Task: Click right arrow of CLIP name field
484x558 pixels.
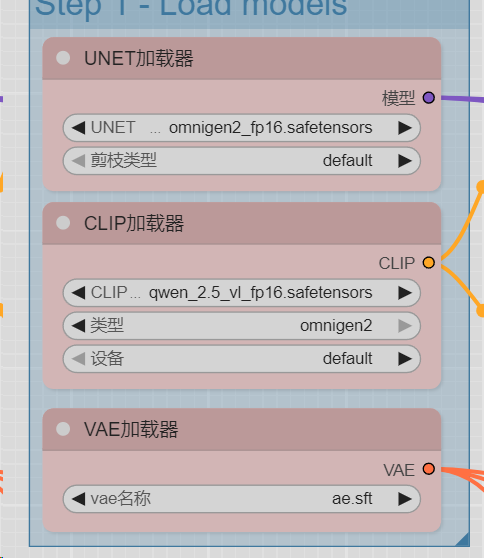Action: 405,293
